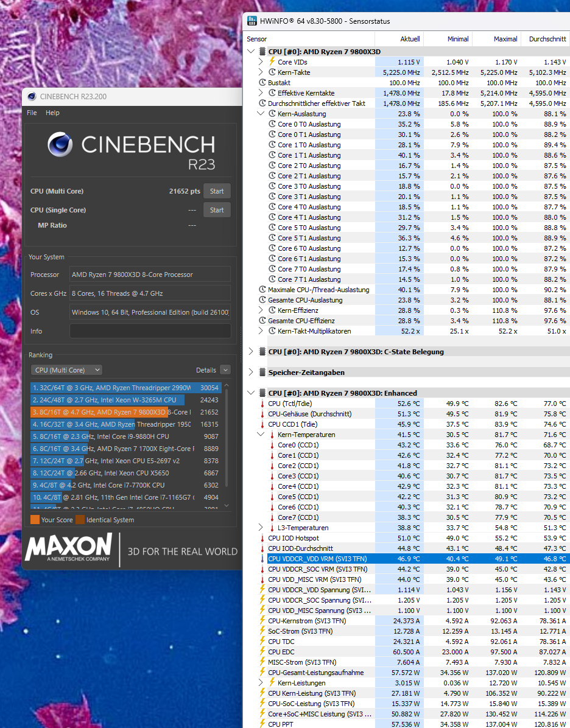Screen dimensions: 570x728
Task: Click the Processor field in Your System
Action: click(x=150, y=275)
